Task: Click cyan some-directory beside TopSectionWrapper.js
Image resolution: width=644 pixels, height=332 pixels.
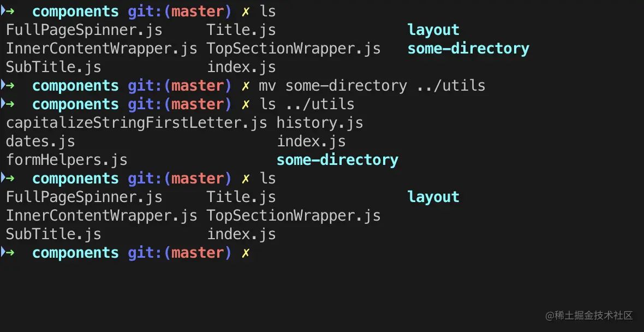Action: tap(468, 49)
